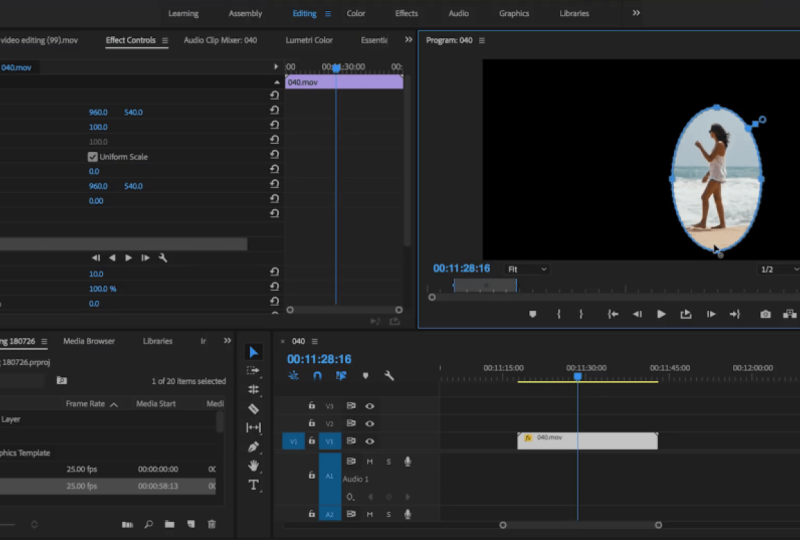The image size is (800, 540).
Task: Select the Razor tool
Action: pos(254,409)
